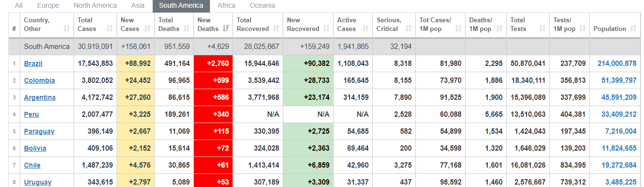Click Uruguay's total cases value 343,615
644x187 pixels.
coord(101,182)
